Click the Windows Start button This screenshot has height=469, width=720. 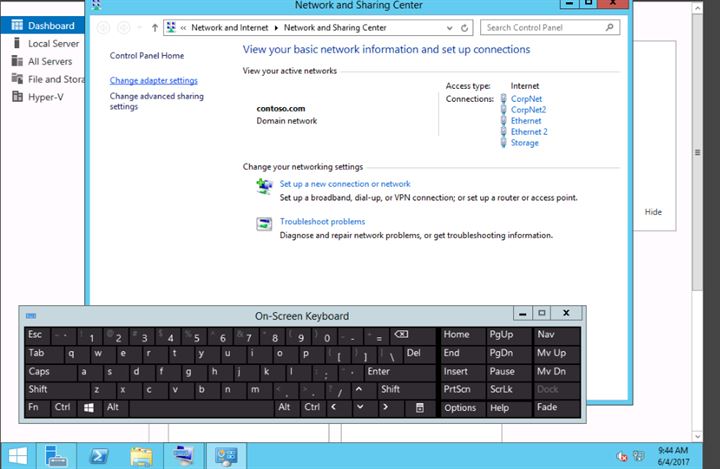click(17, 455)
